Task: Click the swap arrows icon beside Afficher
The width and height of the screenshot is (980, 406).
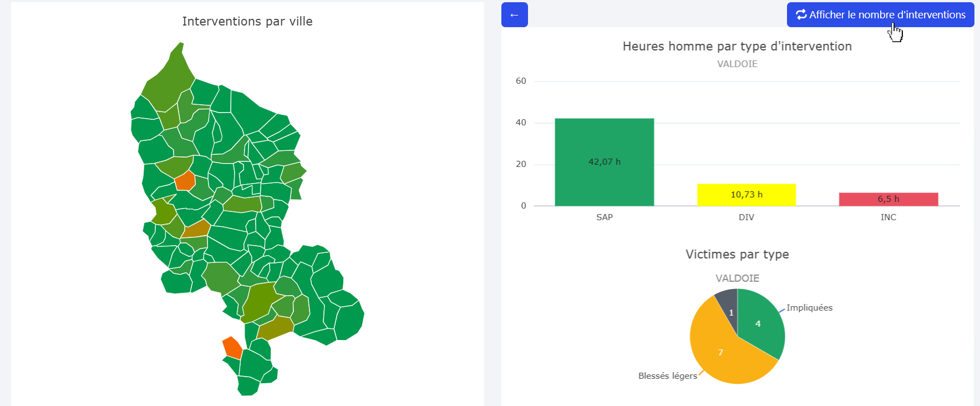Action: pyautogui.click(x=801, y=15)
